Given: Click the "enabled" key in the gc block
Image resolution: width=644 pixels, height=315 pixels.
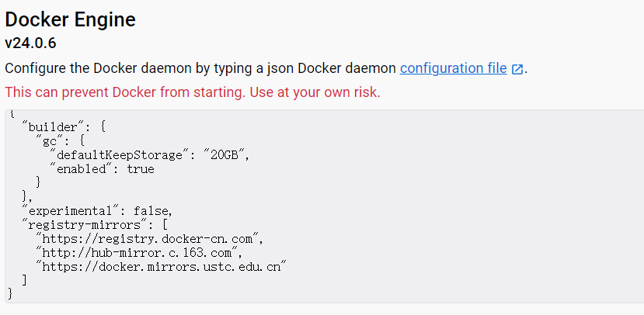Looking at the screenshot, I should pos(81,168).
